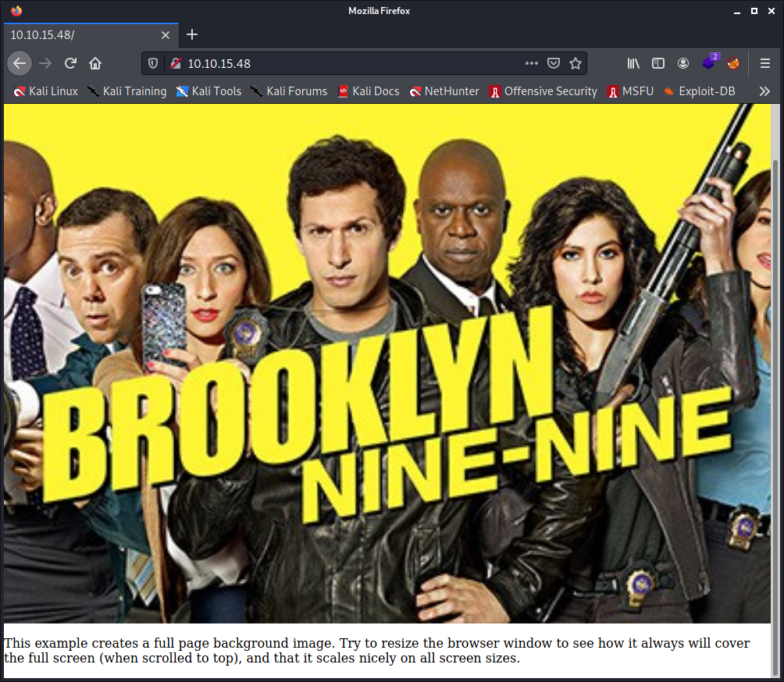This screenshot has height=682, width=784.
Task: Open the tracking protection shield icon
Action: click(153, 63)
